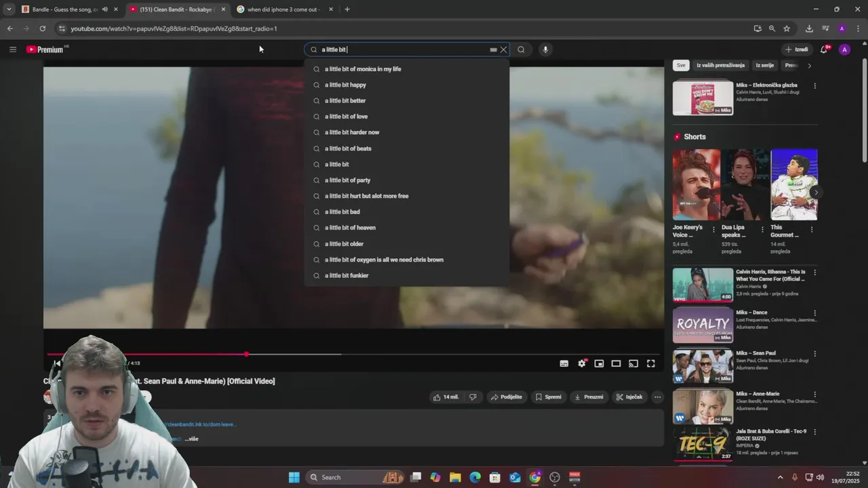Show more filter chips with right arrow
Screen dimensions: 868x488
coord(809,65)
